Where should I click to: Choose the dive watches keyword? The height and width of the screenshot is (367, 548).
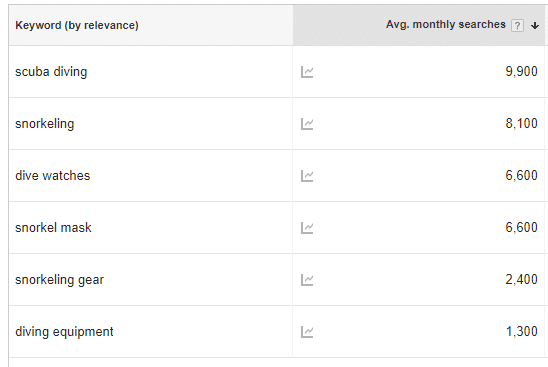[52, 175]
